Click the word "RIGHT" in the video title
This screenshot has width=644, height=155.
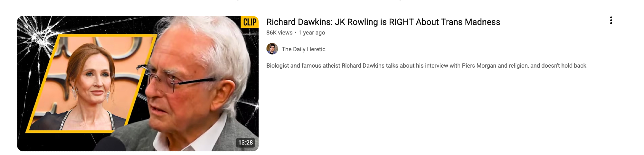(401, 22)
